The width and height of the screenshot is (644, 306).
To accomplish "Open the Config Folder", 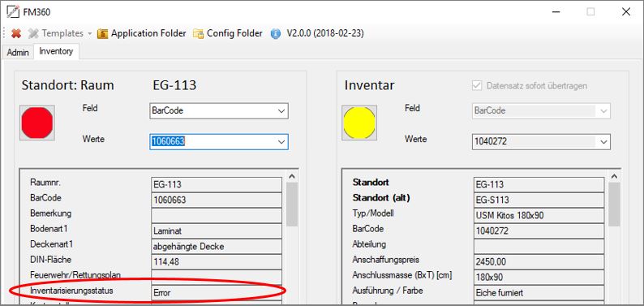I will 228,33.
